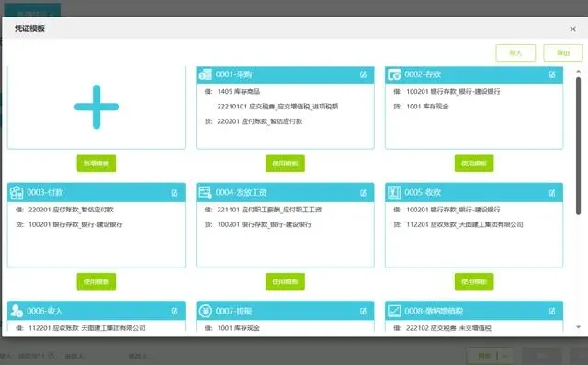Edit the 0005-收款 template via pencil icon

pos(552,193)
